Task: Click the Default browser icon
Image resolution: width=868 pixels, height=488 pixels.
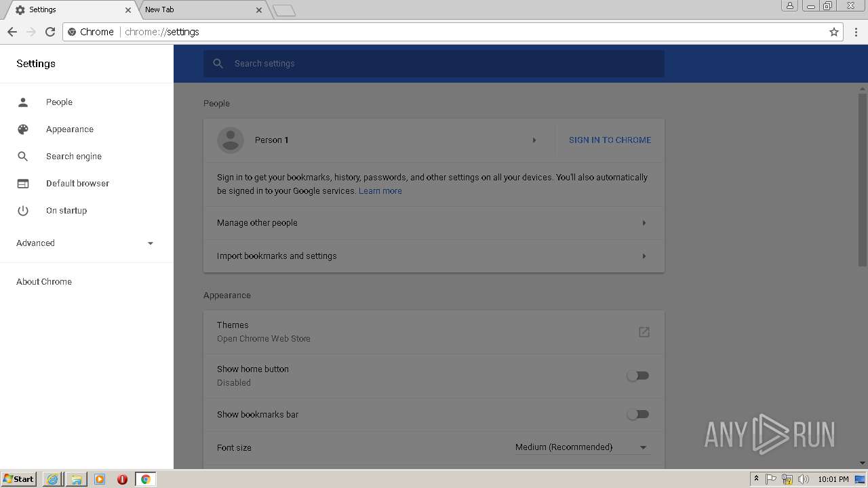Action: pos(23,184)
